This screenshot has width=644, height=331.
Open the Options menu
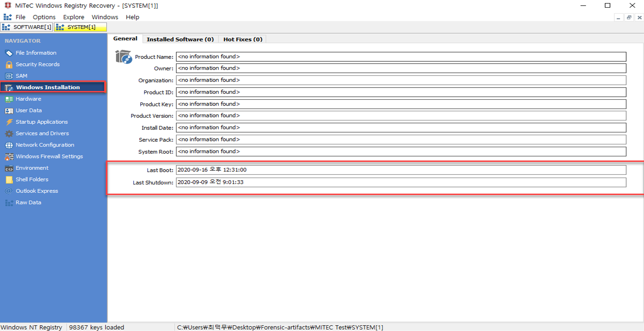pos(44,17)
